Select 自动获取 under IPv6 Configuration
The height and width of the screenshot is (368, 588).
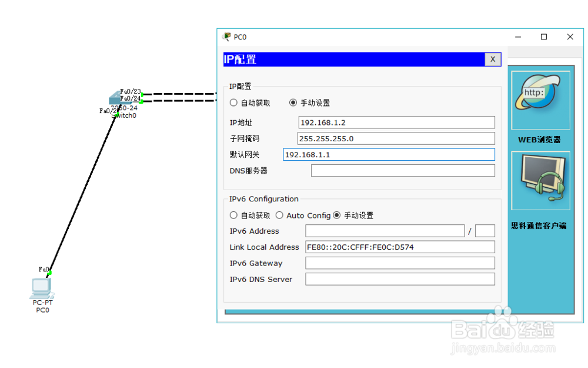233,215
